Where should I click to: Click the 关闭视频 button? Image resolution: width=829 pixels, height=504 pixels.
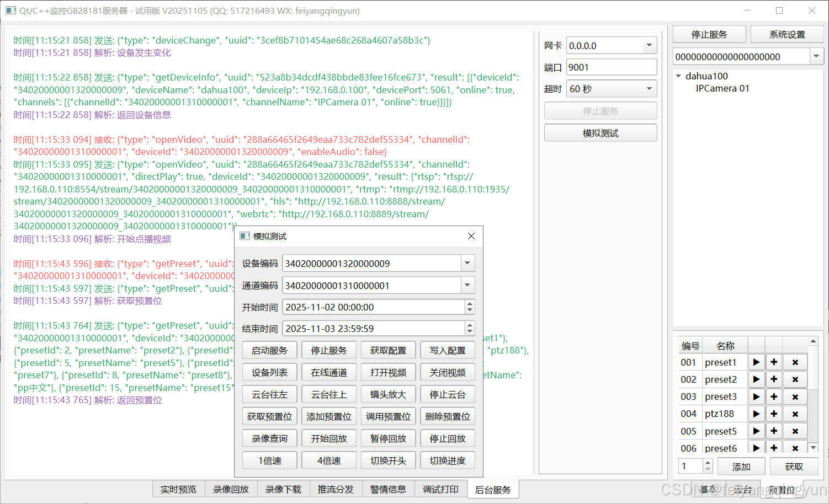448,372
